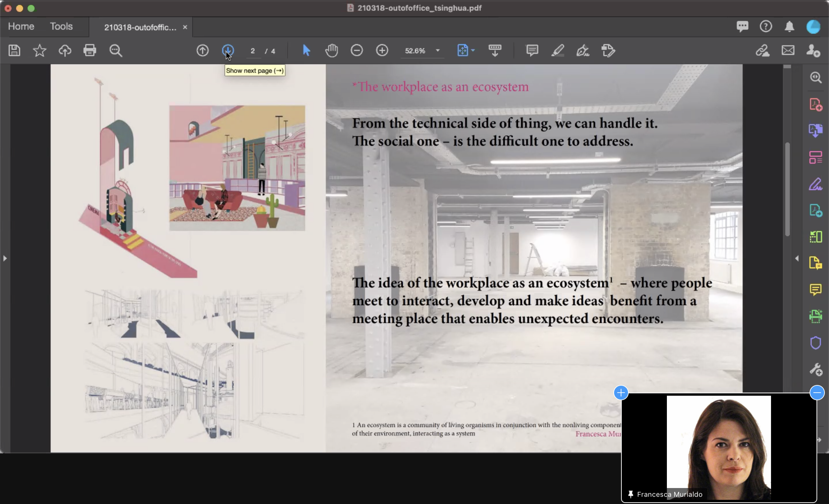Click the pink interior illustration image

[237, 168]
